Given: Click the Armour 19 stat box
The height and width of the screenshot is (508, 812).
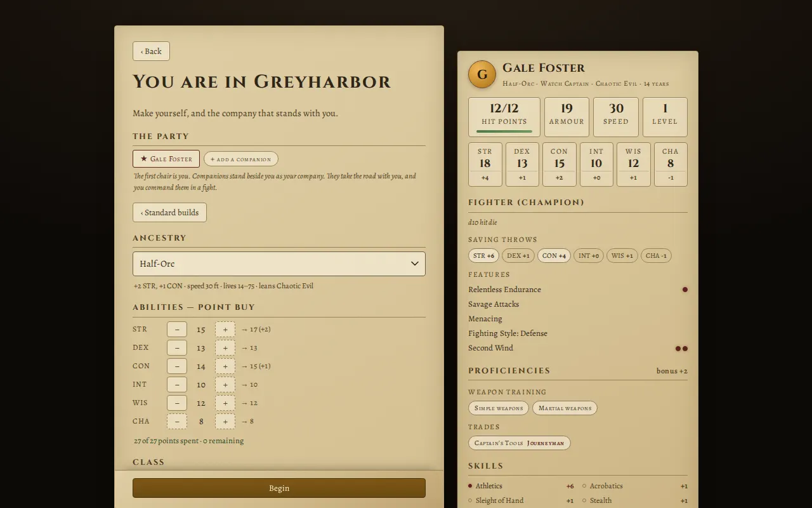Looking at the screenshot, I should [x=566, y=117].
